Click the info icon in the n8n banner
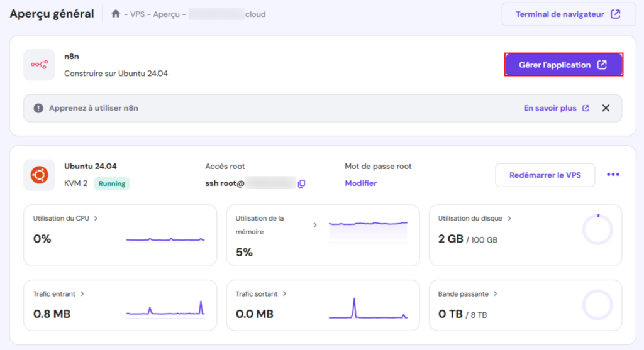644x350 pixels. coord(39,108)
